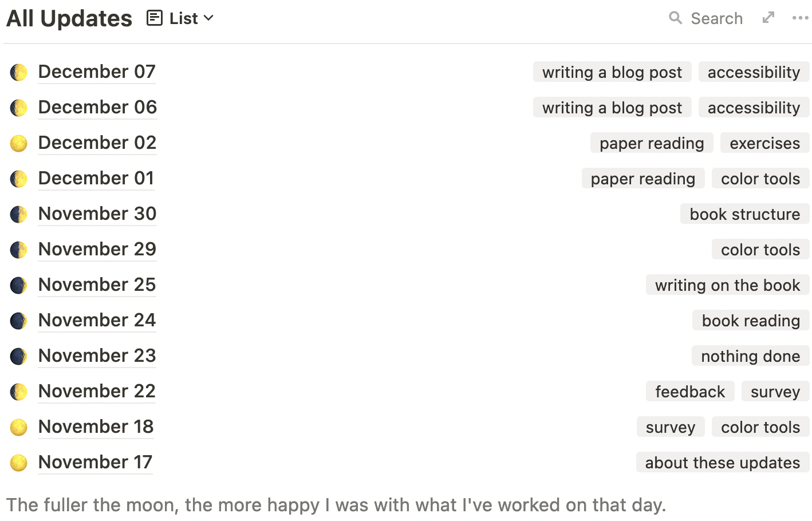Click the book structure tag
The width and height of the screenshot is (812, 521).
coord(744,214)
